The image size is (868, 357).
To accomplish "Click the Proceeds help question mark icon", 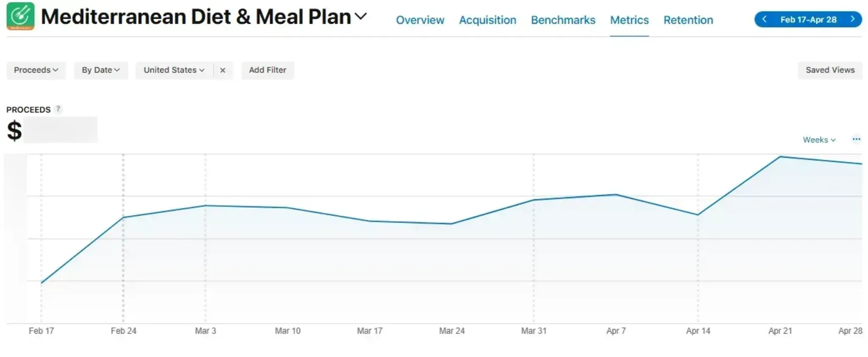I will (59, 109).
